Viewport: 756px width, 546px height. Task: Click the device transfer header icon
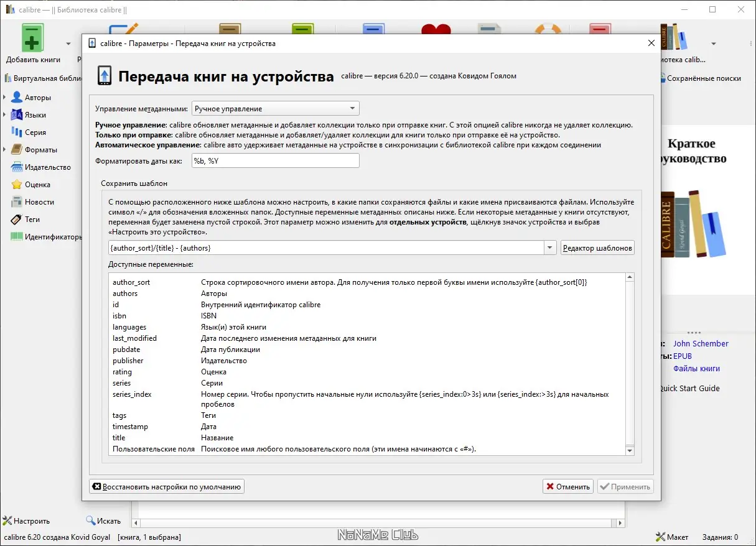pyautogui.click(x=105, y=76)
